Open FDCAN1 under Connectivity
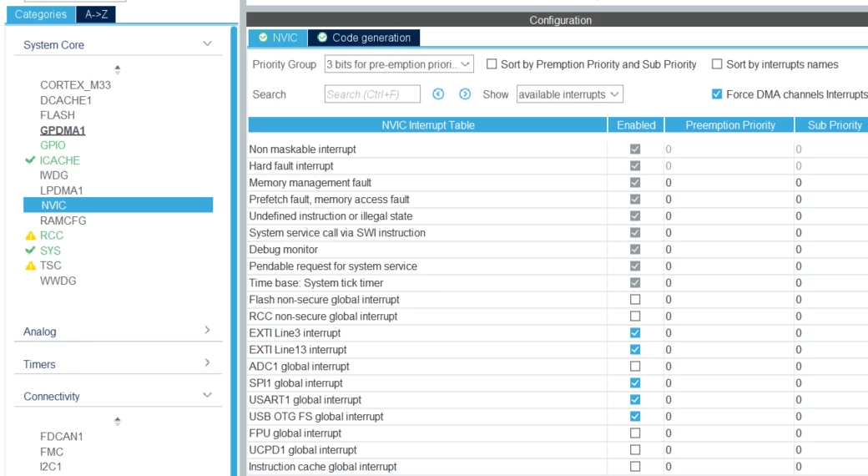This screenshot has width=868, height=476. tap(62, 437)
